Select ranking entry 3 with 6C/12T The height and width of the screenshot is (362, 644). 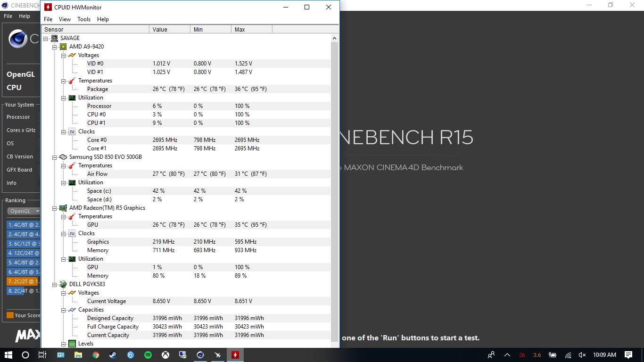click(23, 244)
